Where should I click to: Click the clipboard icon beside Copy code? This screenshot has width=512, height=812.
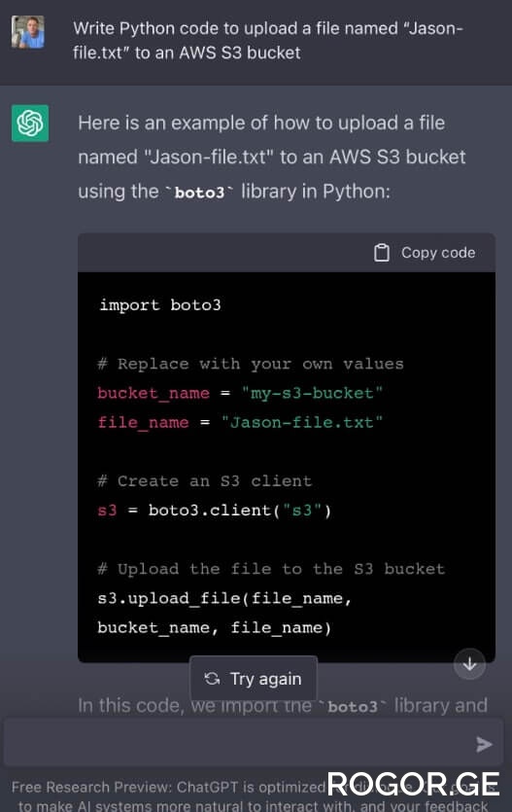click(x=382, y=253)
